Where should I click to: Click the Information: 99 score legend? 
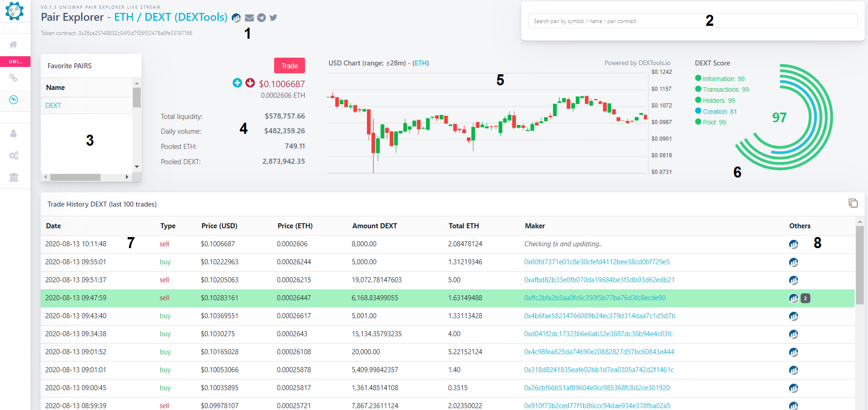pos(720,78)
